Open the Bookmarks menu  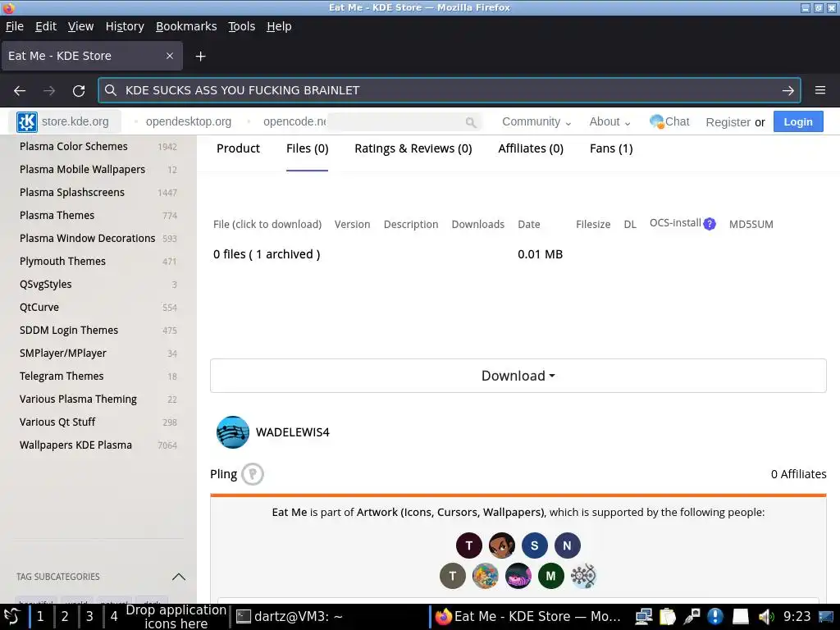[186, 26]
